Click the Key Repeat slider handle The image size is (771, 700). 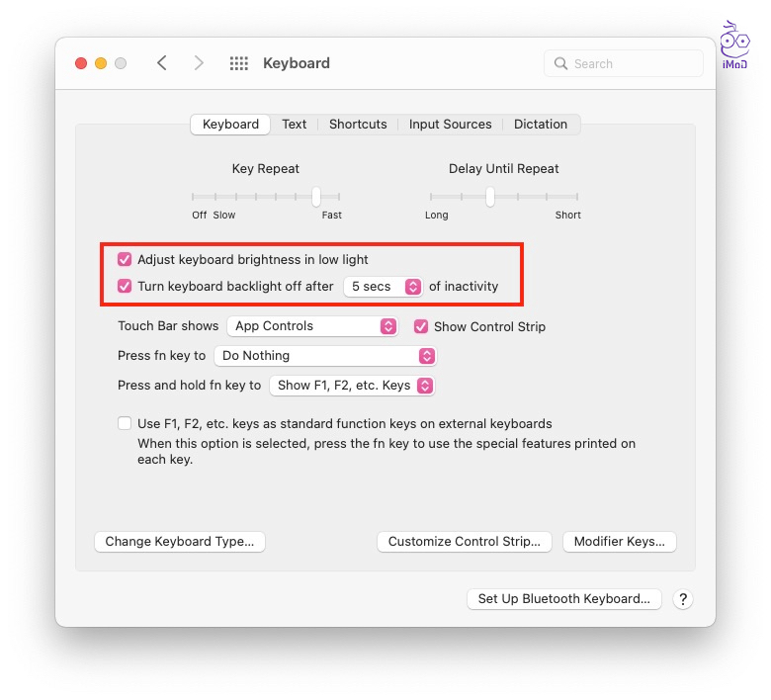tap(316, 197)
